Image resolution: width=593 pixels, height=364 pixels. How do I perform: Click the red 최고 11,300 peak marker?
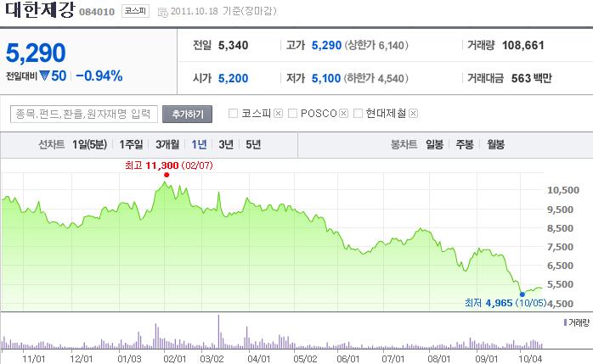167,175
